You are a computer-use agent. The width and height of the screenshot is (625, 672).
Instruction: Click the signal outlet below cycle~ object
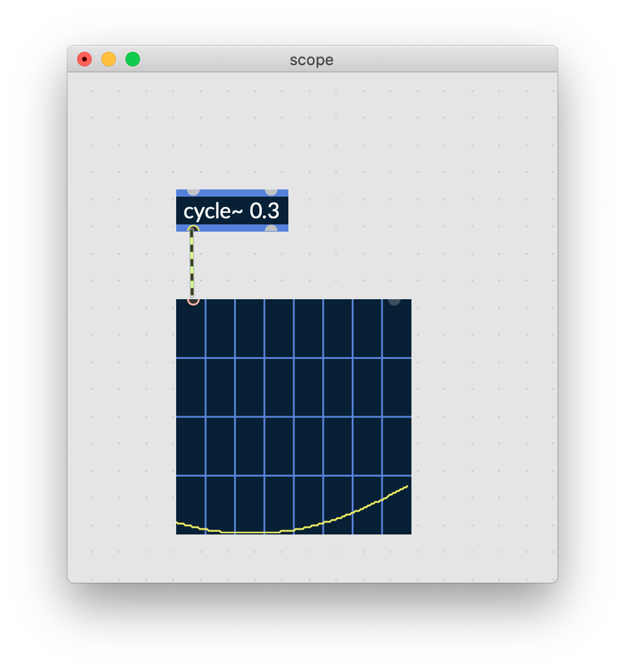pos(193,229)
